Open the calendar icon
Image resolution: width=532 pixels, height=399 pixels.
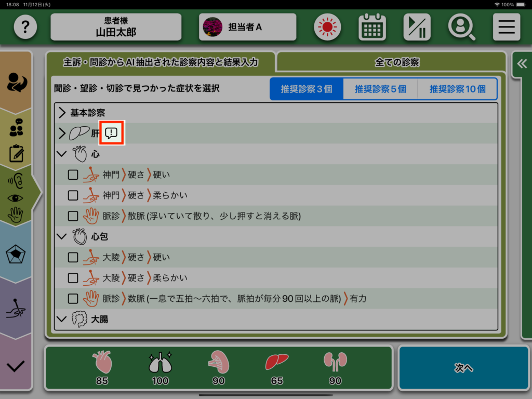(x=372, y=27)
